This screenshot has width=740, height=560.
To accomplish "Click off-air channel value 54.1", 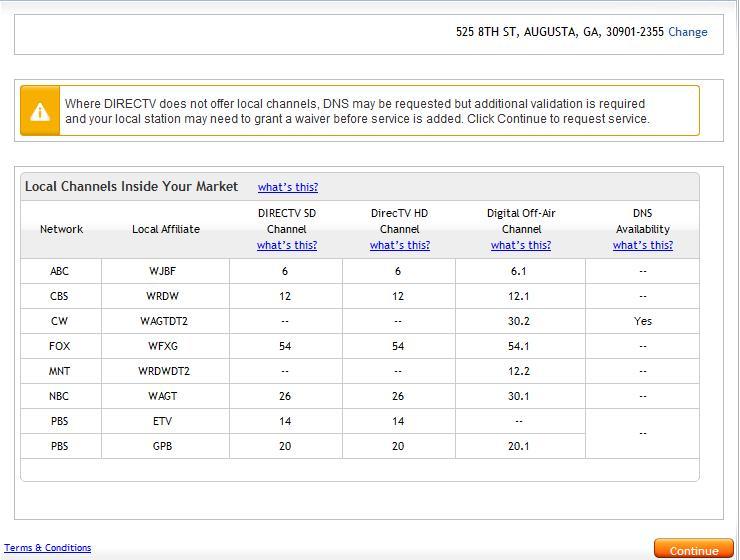I will coord(519,346).
